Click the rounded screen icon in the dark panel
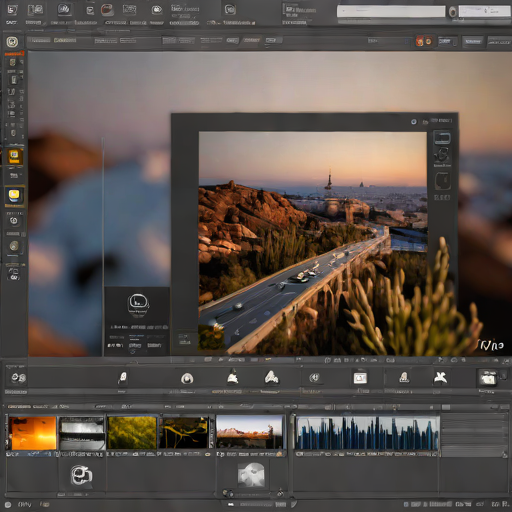The image size is (512, 512). point(138,302)
